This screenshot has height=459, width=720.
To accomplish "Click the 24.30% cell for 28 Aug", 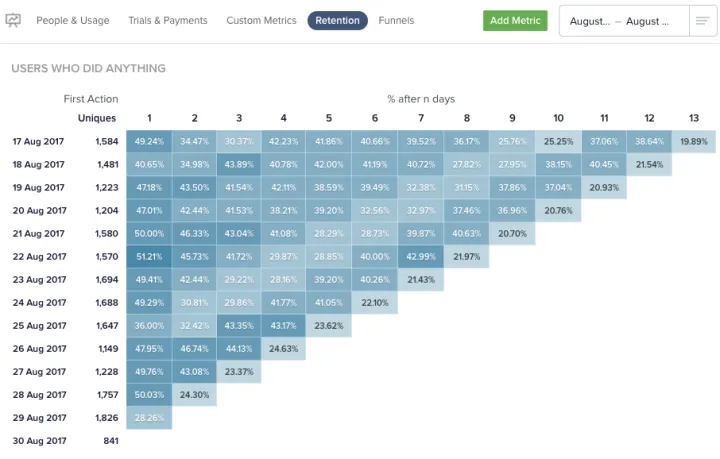I will point(194,394).
